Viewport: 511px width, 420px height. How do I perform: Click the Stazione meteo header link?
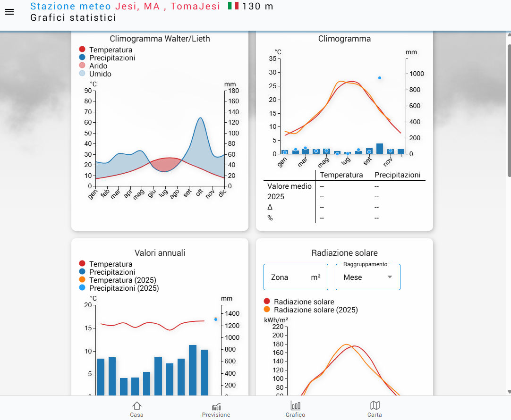coord(70,6)
